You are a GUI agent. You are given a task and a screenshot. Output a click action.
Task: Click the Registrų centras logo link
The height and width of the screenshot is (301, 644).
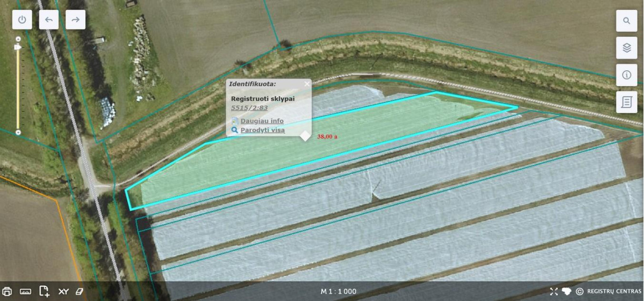(614, 291)
